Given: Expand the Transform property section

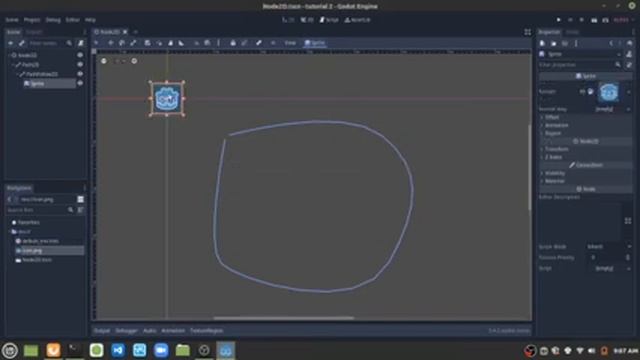Looking at the screenshot, I should (585, 149).
